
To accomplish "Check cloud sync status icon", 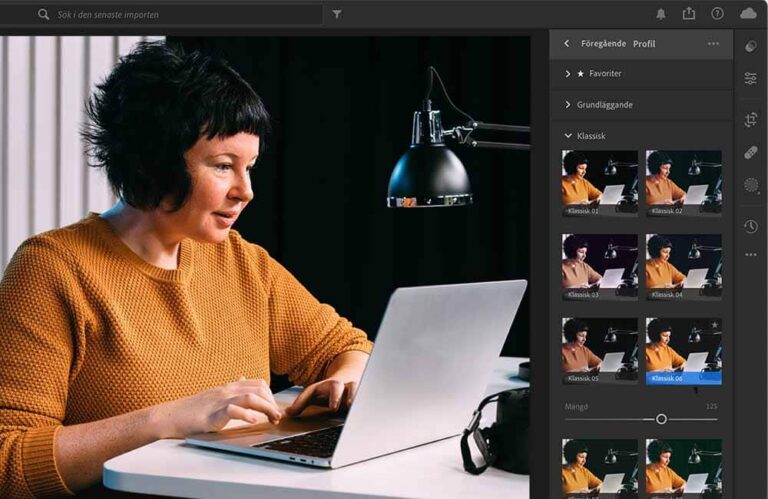I will coord(748,14).
